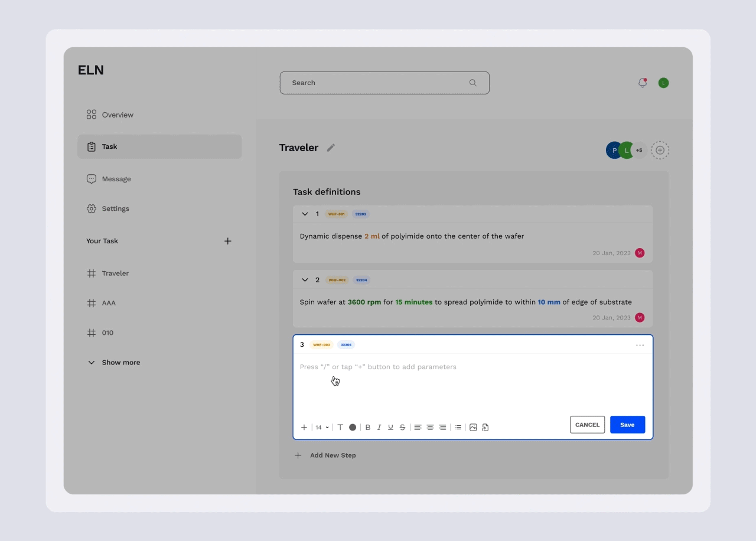
Task: Toggle bold formatting
Action: tap(368, 427)
